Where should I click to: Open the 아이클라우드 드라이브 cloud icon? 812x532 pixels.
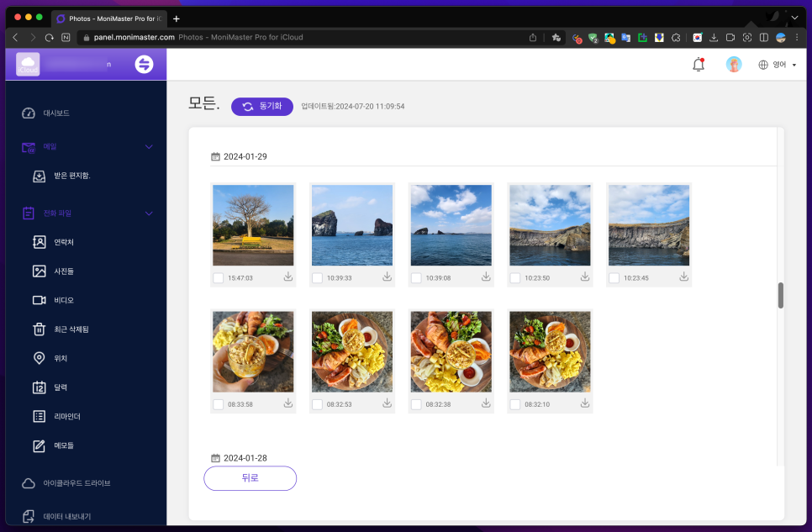click(29, 483)
